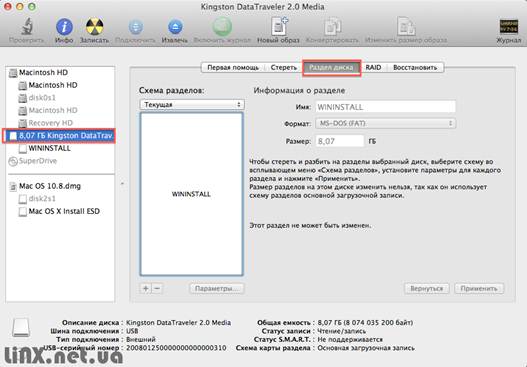Switch to Стереть tab
The height and width of the screenshot is (367, 527).
pyautogui.click(x=284, y=68)
